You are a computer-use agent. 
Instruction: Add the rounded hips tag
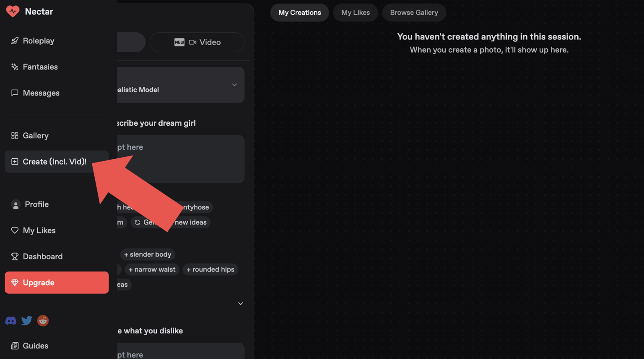[x=210, y=269]
